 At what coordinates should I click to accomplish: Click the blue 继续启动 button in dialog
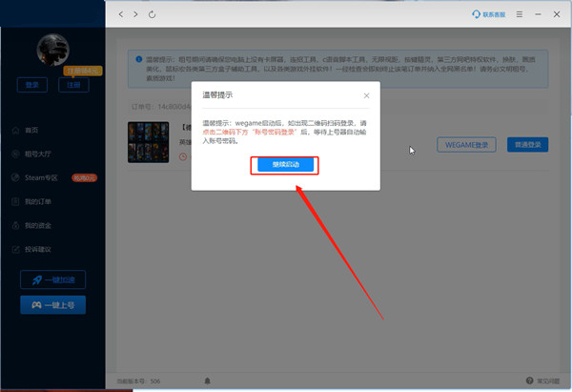point(285,165)
